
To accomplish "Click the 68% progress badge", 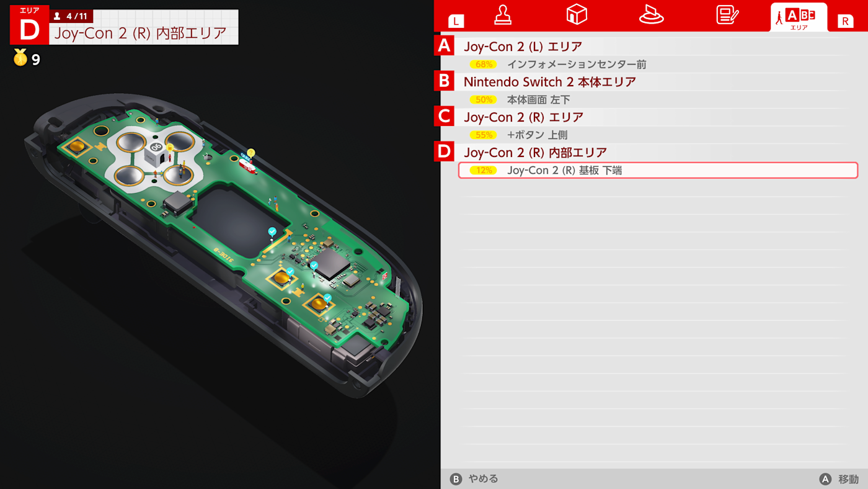I will pos(484,65).
